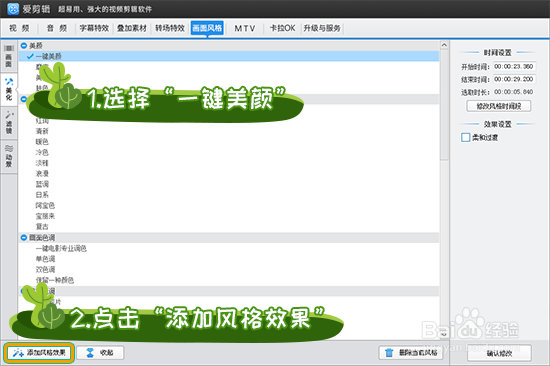
Task: Select the 浪漫 style
Action: point(42,174)
